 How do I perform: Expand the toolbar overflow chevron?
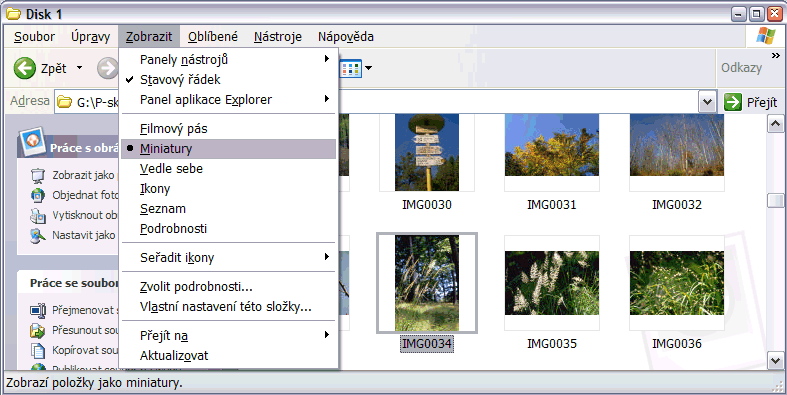pyautogui.click(x=775, y=56)
